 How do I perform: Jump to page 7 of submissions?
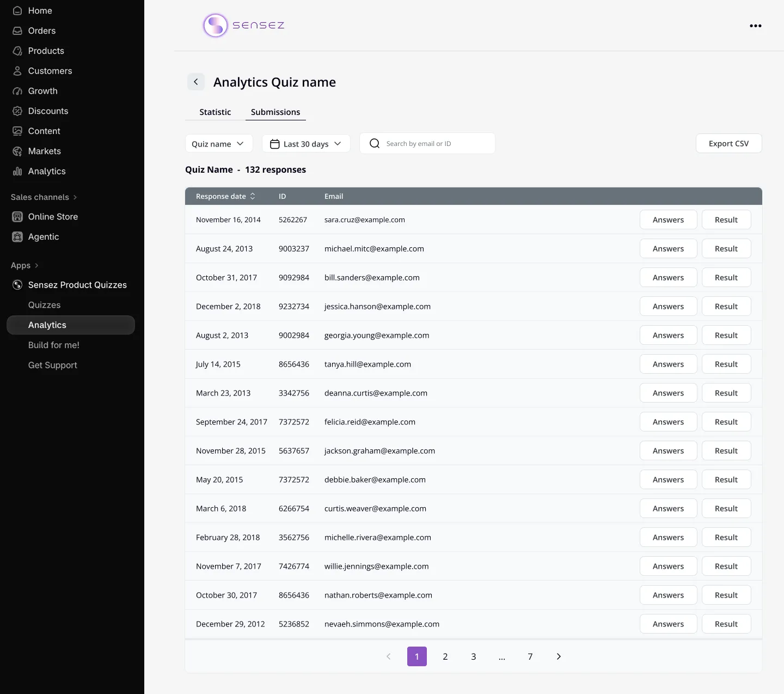tap(530, 656)
